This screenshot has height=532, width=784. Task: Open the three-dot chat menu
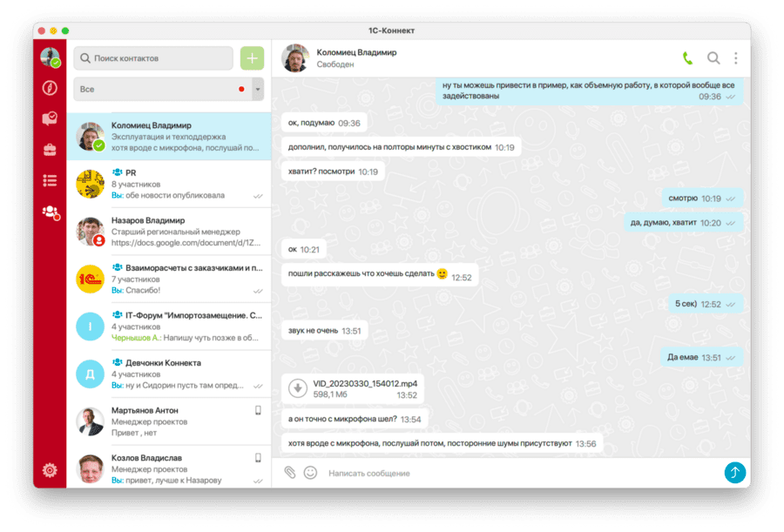point(736,58)
